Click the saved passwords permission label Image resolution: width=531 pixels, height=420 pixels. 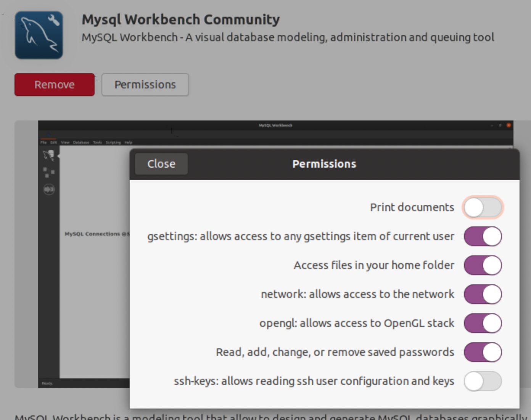[x=335, y=352]
